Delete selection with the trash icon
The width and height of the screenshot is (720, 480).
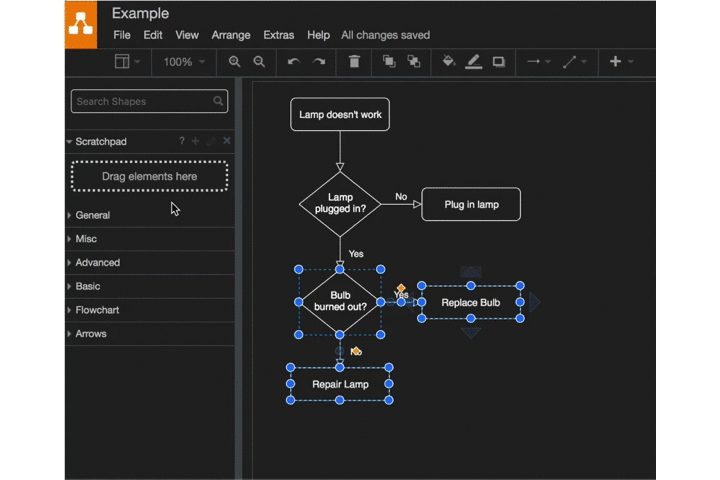(354, 62)
